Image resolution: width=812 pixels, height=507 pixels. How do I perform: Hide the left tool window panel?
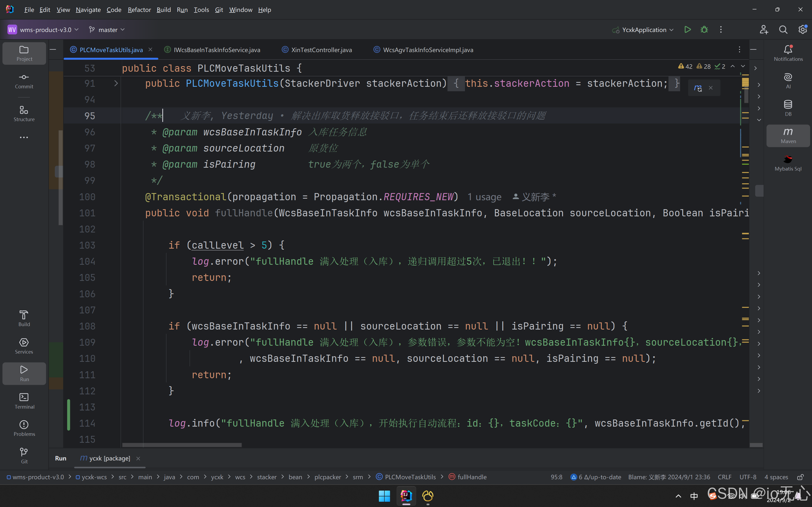click(x=53, y=50)
